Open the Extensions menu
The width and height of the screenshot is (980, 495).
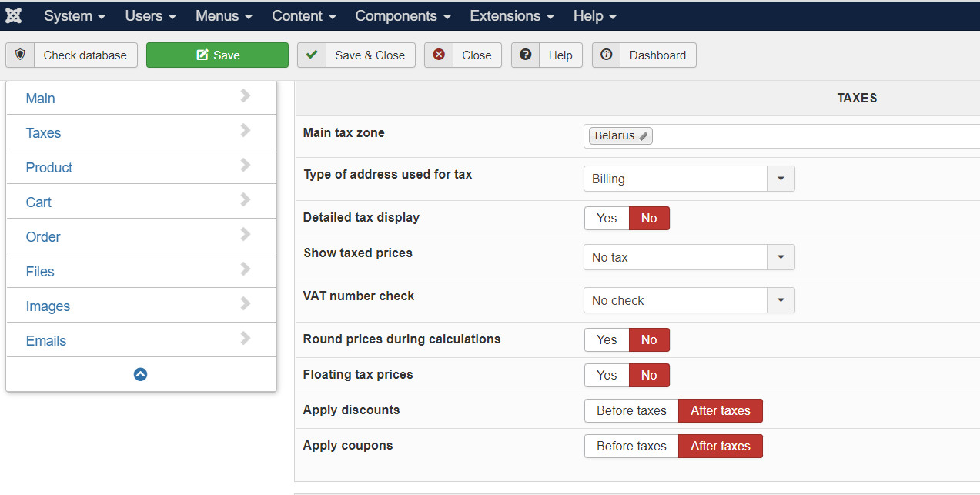pyautogui.click(x=510, y=15)
